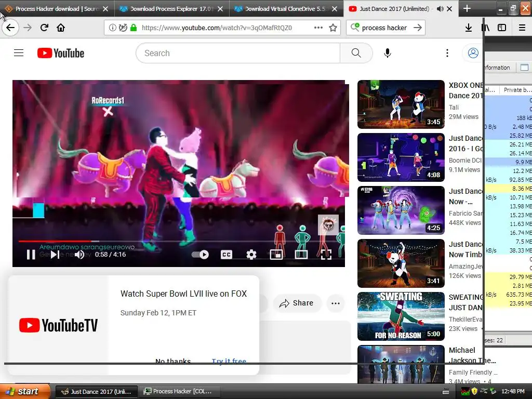Switch to theater mode
This screenshot has height=399, width=532.
tap(301, 255)
